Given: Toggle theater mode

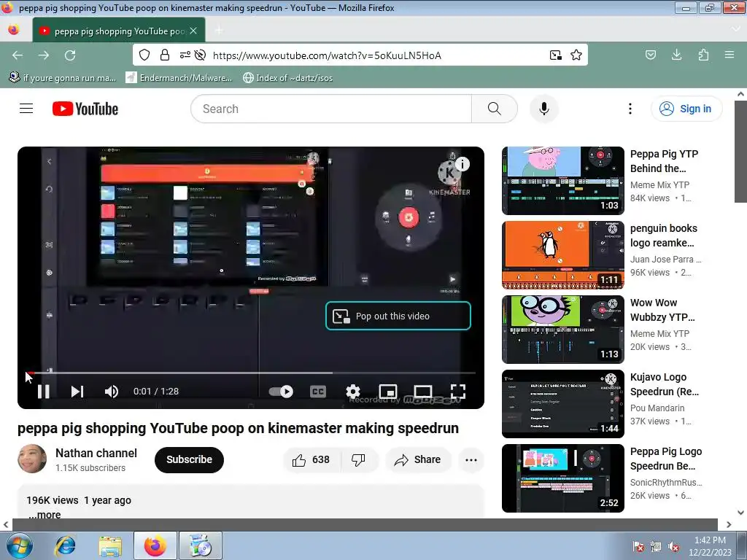Looking at the screenshot, I should tap(423, 392).
